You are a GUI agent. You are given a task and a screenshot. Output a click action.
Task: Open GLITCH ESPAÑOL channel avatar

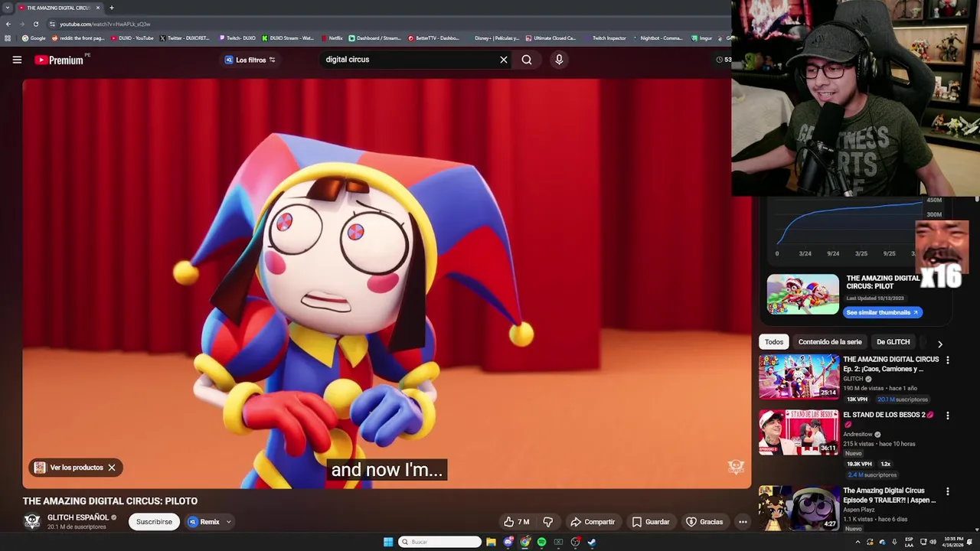click(x=32, y=522)
